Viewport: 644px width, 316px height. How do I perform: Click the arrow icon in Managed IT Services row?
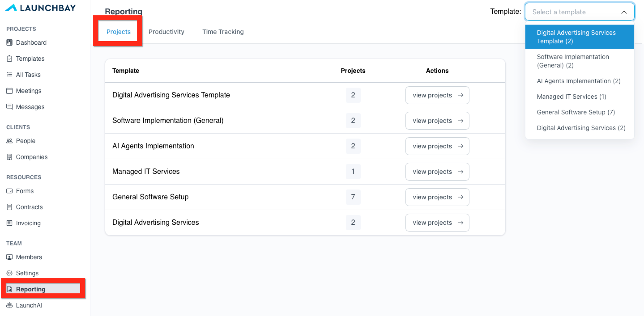(461, 172)
